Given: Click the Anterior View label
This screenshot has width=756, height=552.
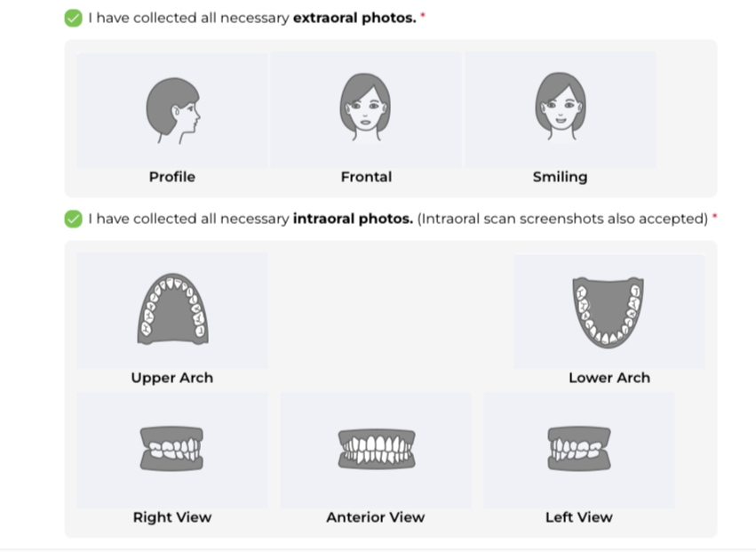Looking at the screenshot, I should pyautogui.click(x=376, y=517).
